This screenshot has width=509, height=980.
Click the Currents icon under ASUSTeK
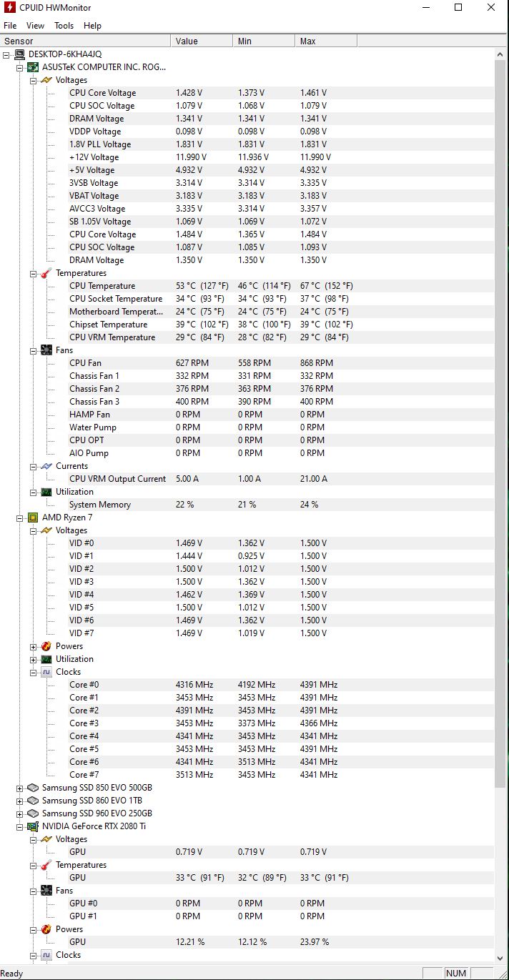[x=46, y=466]
